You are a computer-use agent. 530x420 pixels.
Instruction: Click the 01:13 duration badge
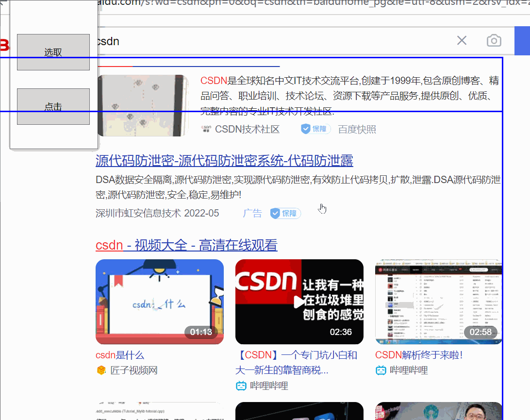click(x=201, y=332)
